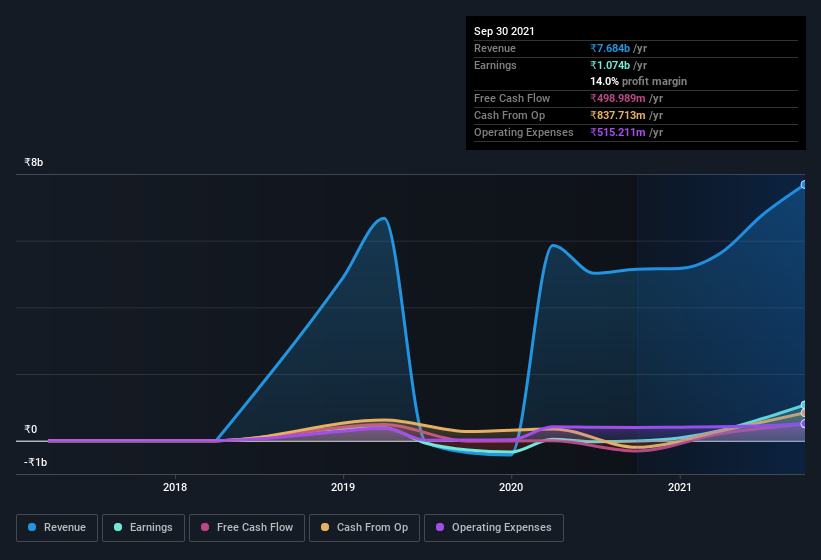This screenshot has height=560, width=821.
Task: Click the Free Cash Flow tooltip label
Action: coord(512,98)
